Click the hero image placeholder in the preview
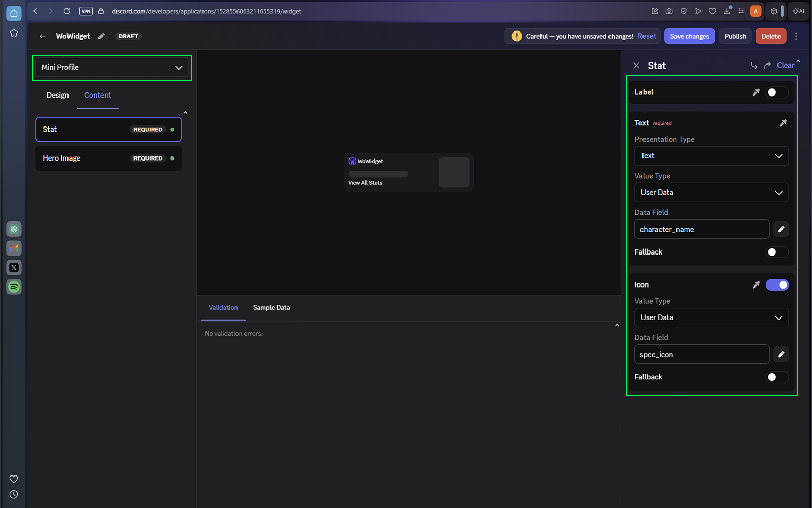812x508 pixels. click(454, 172)
